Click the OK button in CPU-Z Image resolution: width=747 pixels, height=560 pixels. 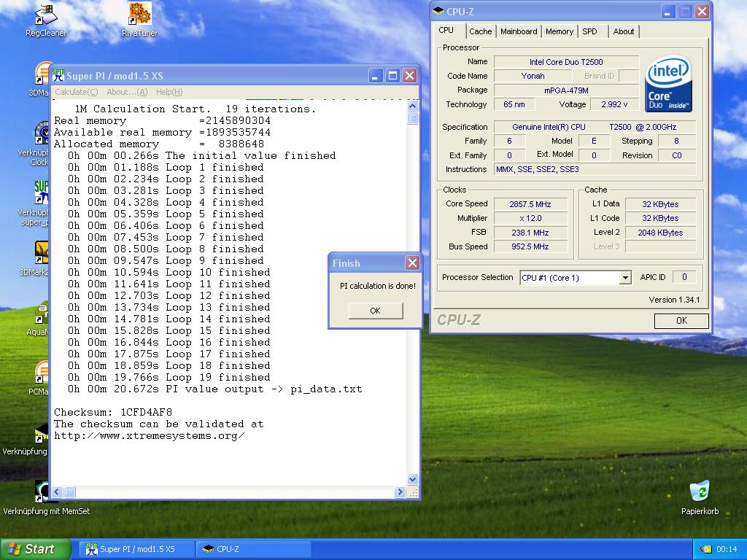click(x=681, y=321)
